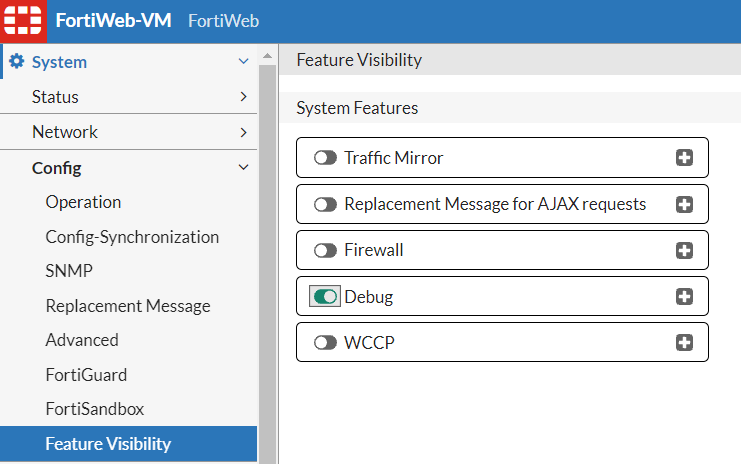The width and height of the screenshot is (741, 464).
Task: Click plus icon beside Debug feature
Action: [x=684, y=296]
